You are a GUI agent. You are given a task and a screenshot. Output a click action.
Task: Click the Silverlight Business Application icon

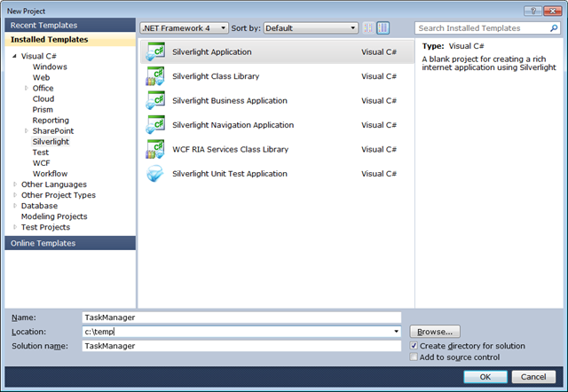(x=154, y=100)
